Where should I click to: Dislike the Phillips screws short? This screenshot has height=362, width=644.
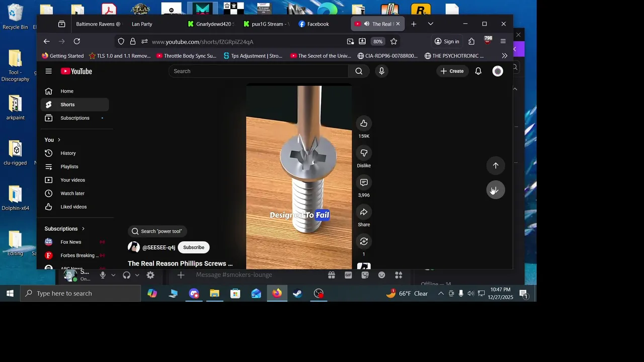coord(364,153)
